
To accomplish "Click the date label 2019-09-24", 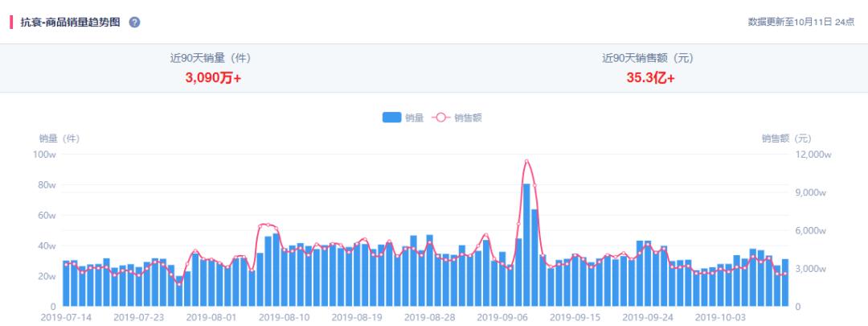I will [648, 317].
